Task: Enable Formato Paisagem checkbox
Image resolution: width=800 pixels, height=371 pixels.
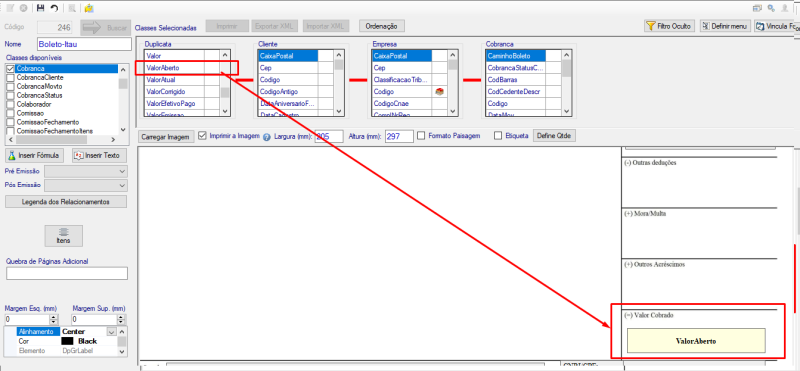Action: pyautogui.click(x=421, y=136)
